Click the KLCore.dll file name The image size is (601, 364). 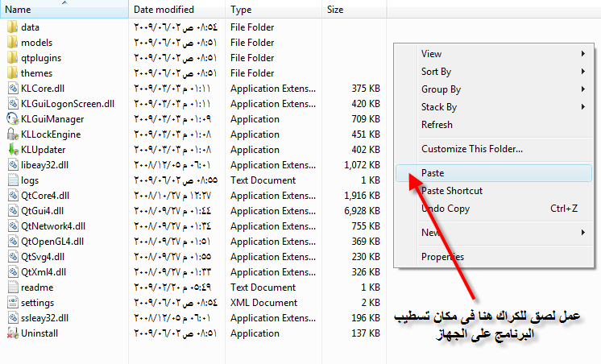coord(43,89)
